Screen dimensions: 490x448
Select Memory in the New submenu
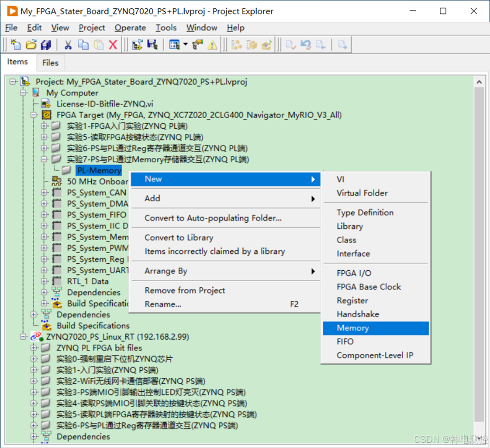click(376, 328)
